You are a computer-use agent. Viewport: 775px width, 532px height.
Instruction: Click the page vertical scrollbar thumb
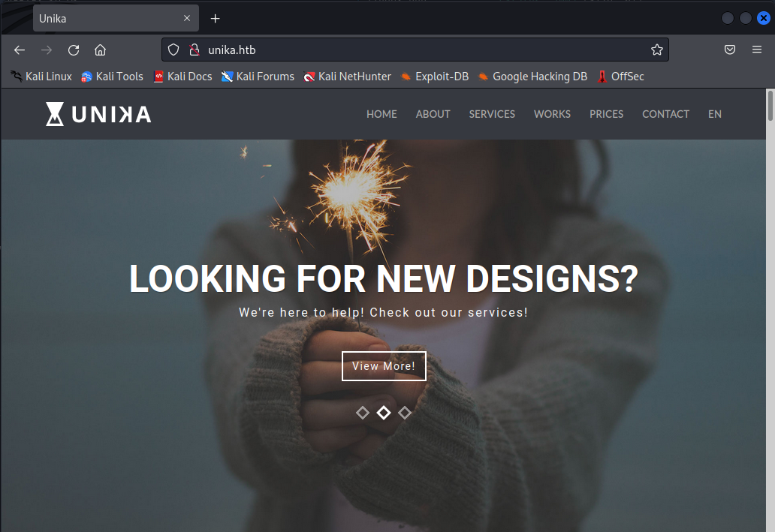[770, 106]
